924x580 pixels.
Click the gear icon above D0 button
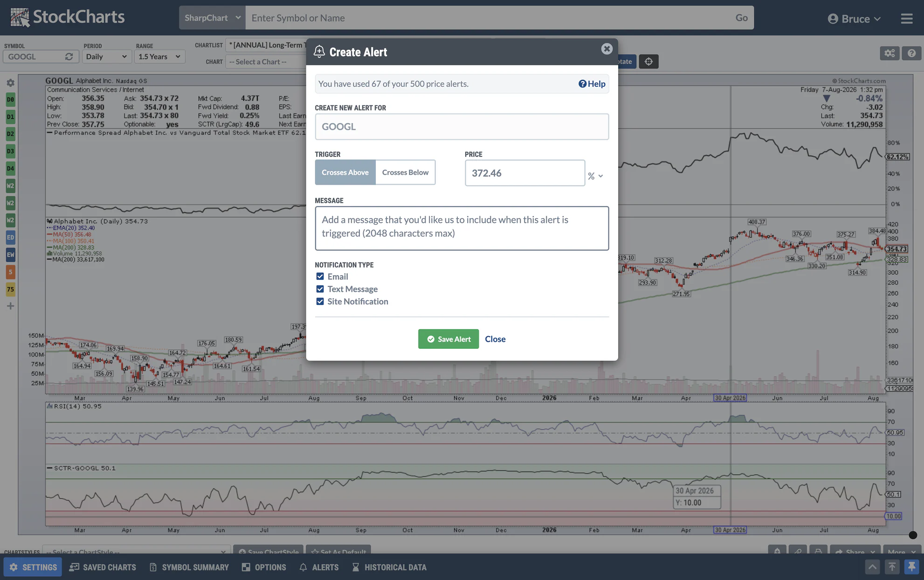pyautogui.click(x=10, y=83)
